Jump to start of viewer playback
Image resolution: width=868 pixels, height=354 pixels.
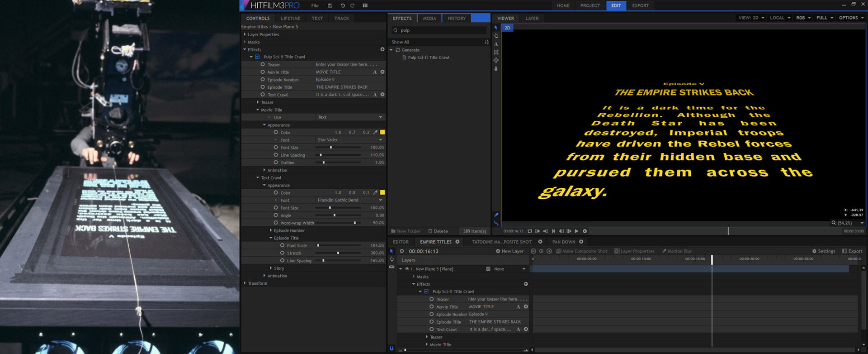(553, 231)
